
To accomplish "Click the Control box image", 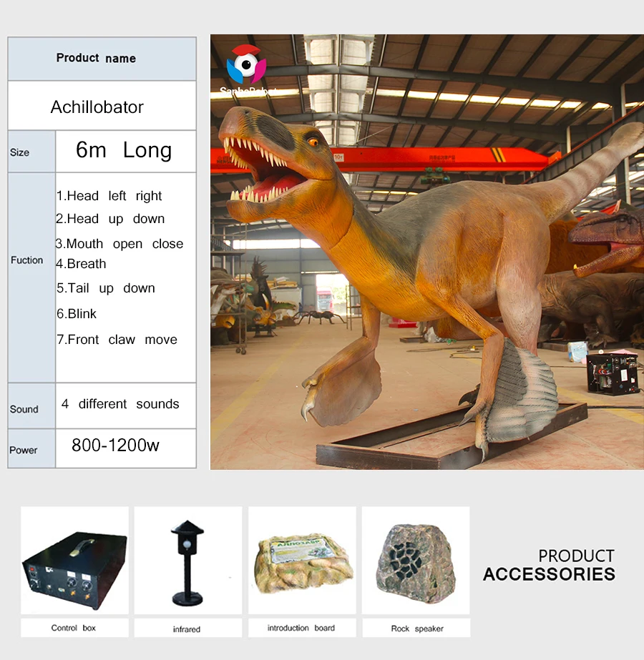I will coord(74,561).
